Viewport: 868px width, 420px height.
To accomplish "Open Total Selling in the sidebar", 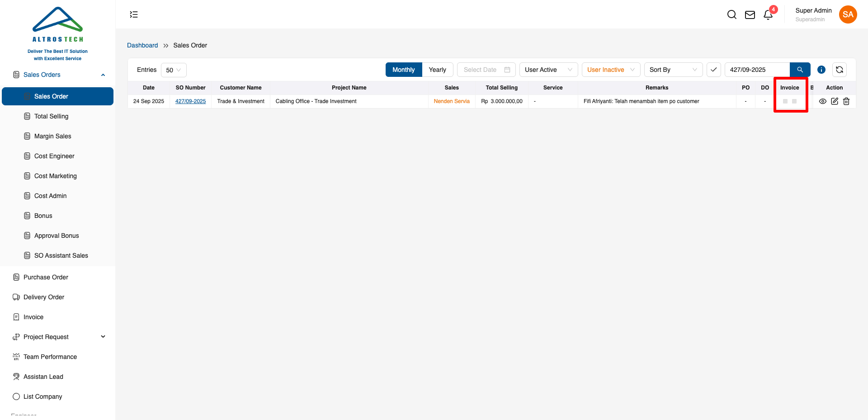I will tap(51, 116).
